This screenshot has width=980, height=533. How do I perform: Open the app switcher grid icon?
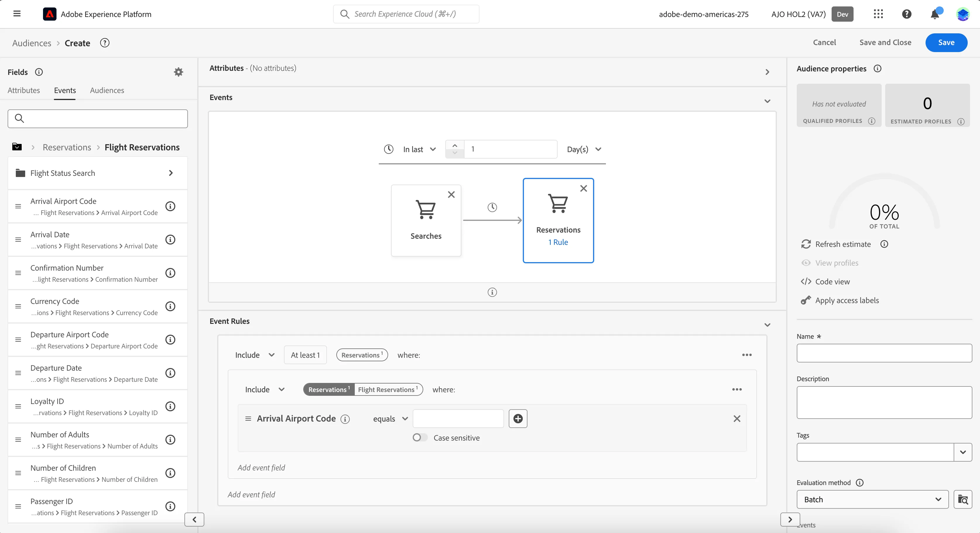pyautogui.click(x=878, y=14)
